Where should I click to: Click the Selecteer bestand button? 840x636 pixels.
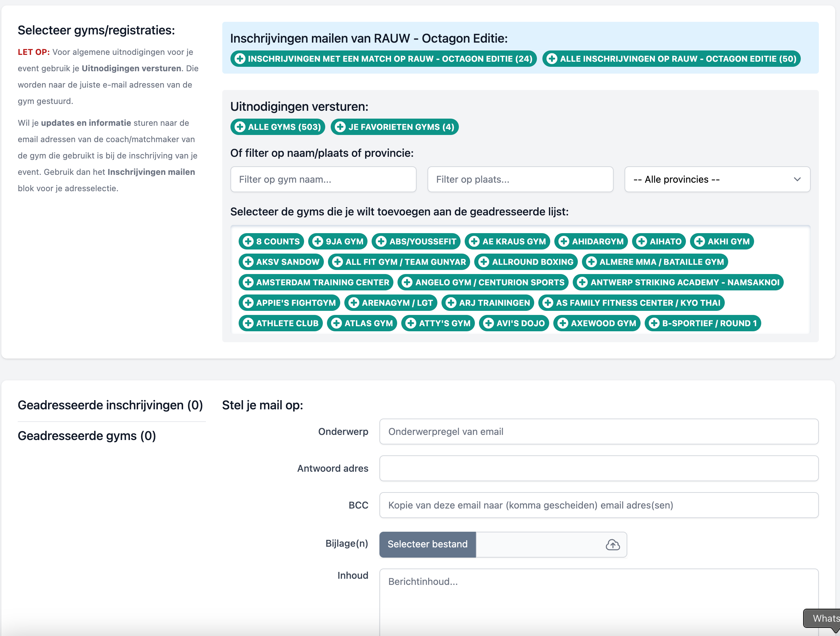click(427, 545)
